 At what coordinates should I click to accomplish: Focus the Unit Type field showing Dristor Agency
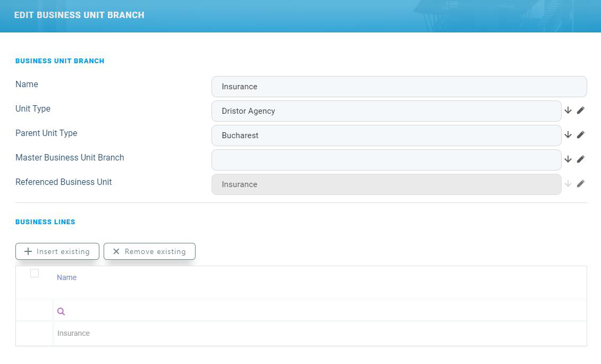(386, 111)
